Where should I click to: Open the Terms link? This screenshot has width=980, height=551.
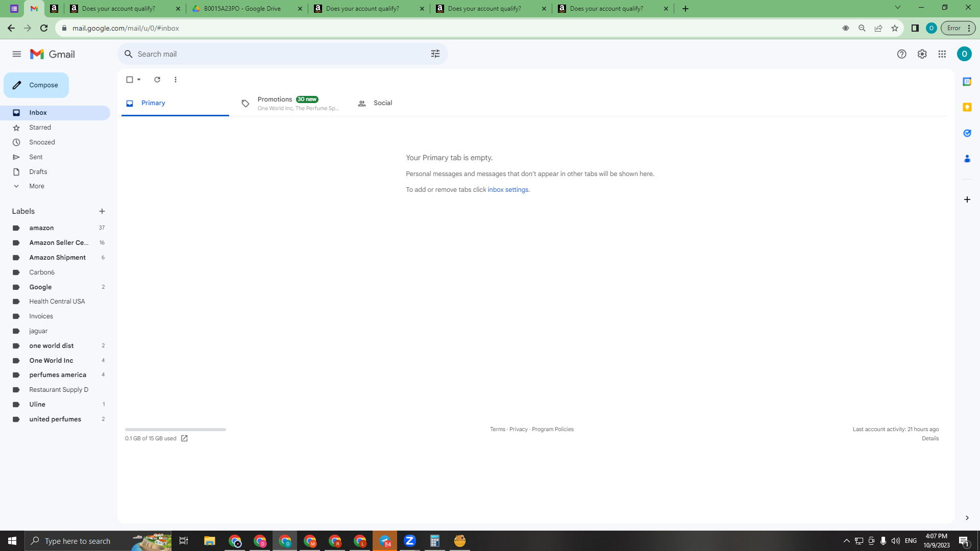pyautogui.click(x=498, y=430)
